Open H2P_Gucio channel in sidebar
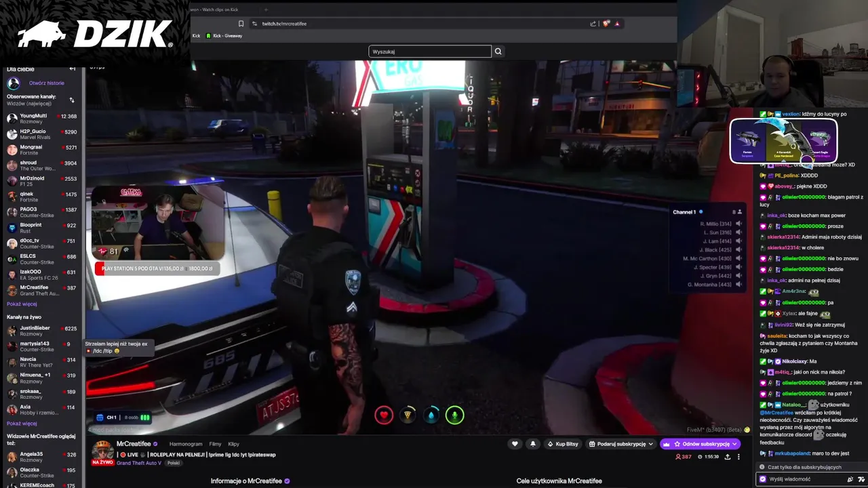The height and width of the screenshot is (488, 868). click(41, 134)
